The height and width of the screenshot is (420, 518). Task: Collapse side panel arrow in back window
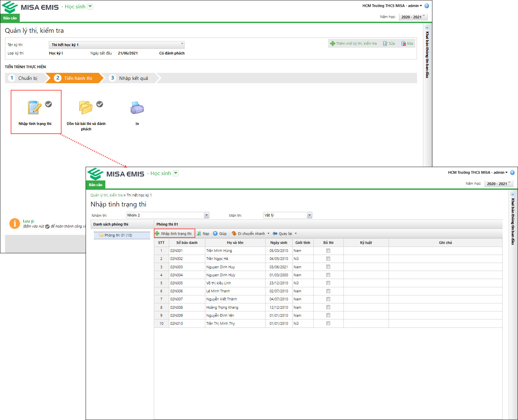point(427,27)
